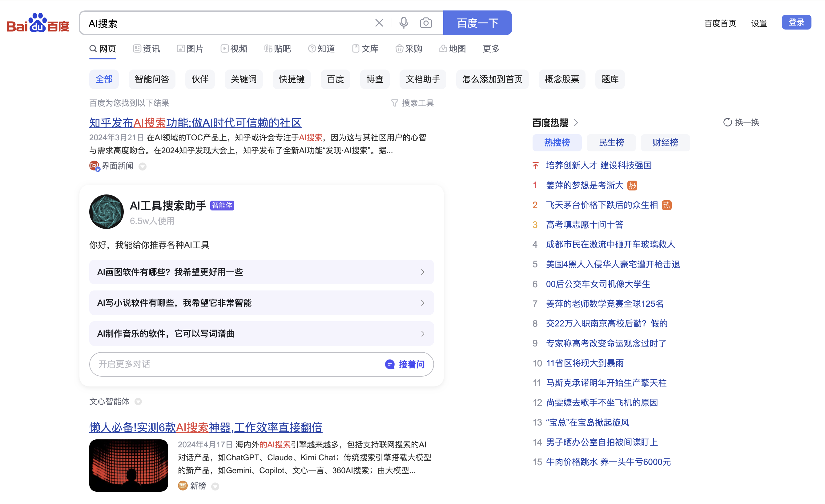Image resolution: width=825 pixels, height=504 pixels.
Task: Click the 界面新闻 source icon
Action: pyautogui.click(x=94, y=166)
